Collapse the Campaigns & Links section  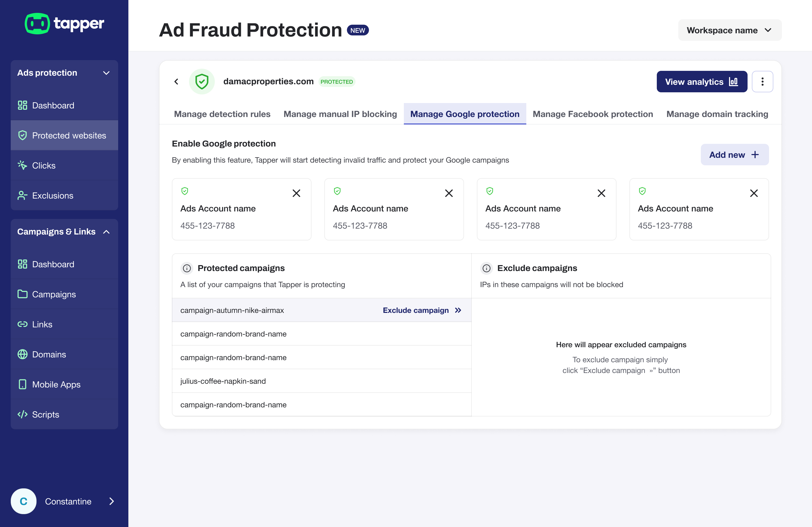[x=106, y=232]
